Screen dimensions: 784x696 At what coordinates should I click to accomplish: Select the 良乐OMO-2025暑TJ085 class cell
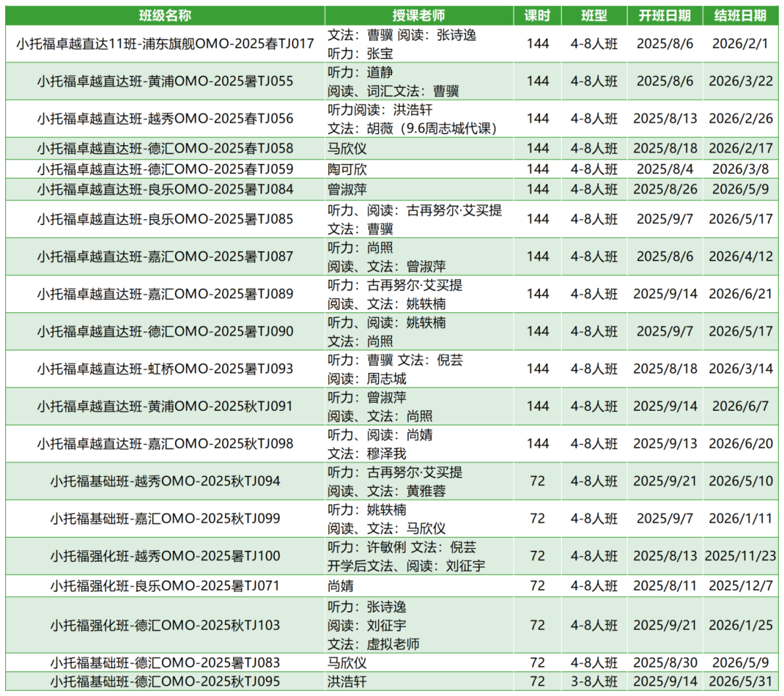point(165,219)
